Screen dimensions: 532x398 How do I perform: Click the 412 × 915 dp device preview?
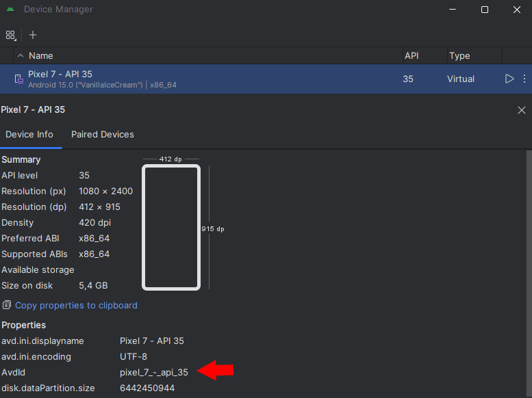pos(171,228)
